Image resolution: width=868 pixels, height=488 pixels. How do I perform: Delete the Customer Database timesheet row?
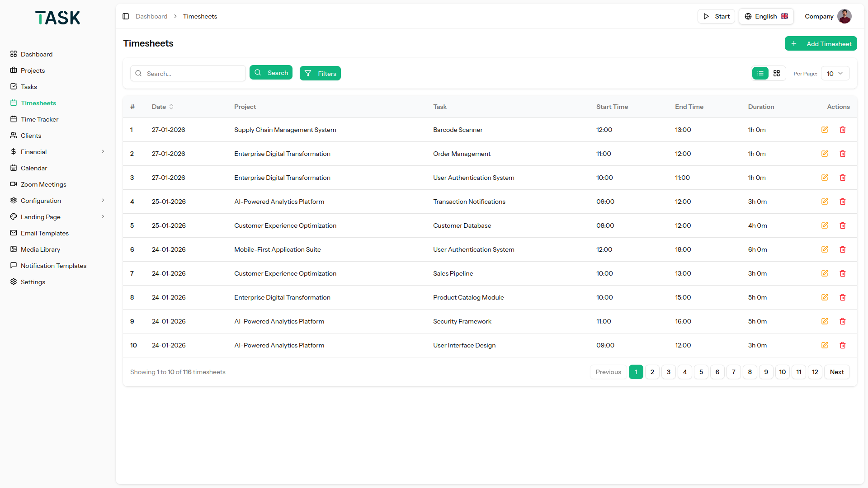pyautogui.click(x=843, y=225)
